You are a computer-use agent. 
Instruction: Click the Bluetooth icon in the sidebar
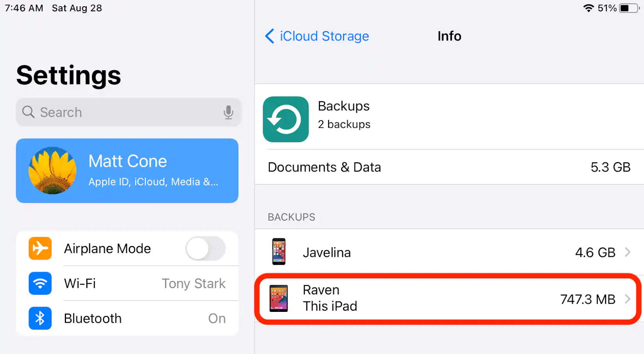(x=40, y=318)
